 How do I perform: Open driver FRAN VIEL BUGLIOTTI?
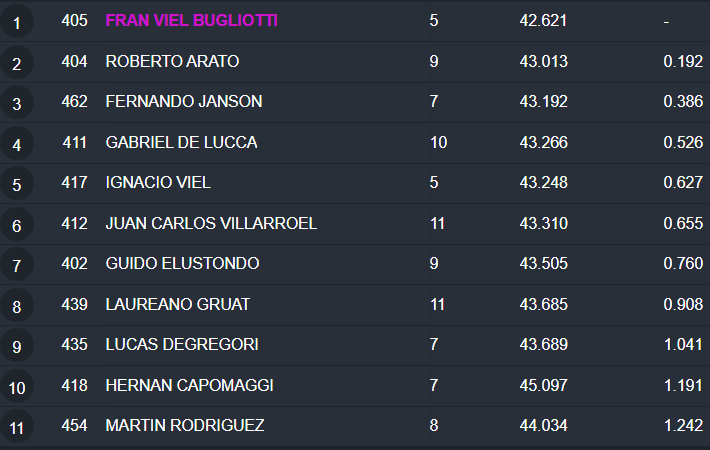[x=192, y=20]
